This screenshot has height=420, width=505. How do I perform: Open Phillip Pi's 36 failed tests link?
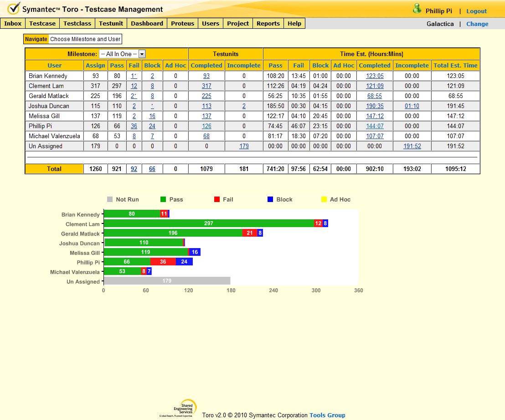(x=134, y=126)
